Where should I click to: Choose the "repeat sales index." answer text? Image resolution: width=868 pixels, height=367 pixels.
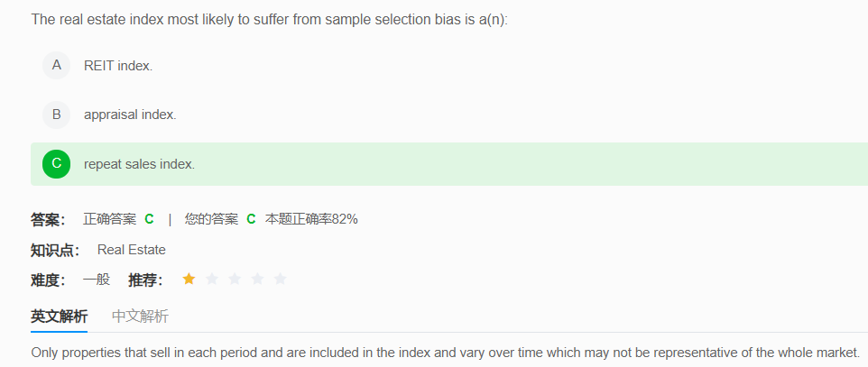pos(139,164)
